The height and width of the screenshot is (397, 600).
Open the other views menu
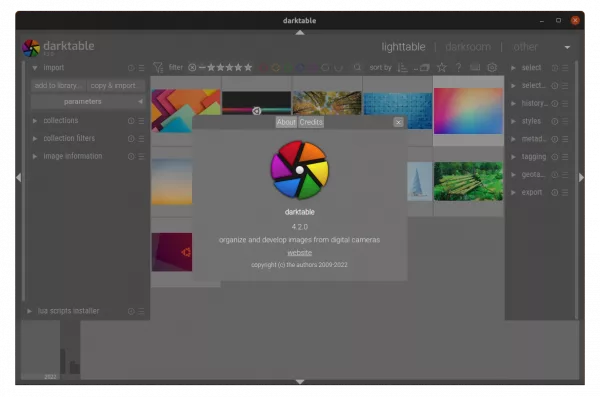(x=525, y=47)
